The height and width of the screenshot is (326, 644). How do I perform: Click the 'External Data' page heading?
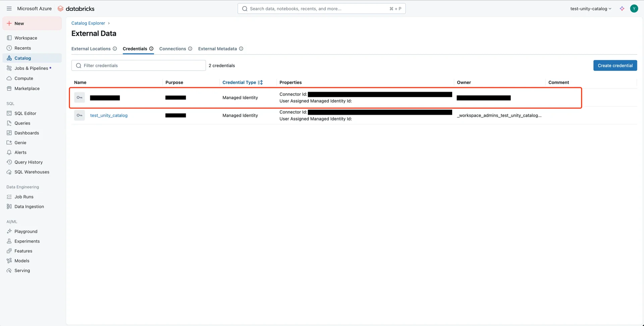[94, 34]
